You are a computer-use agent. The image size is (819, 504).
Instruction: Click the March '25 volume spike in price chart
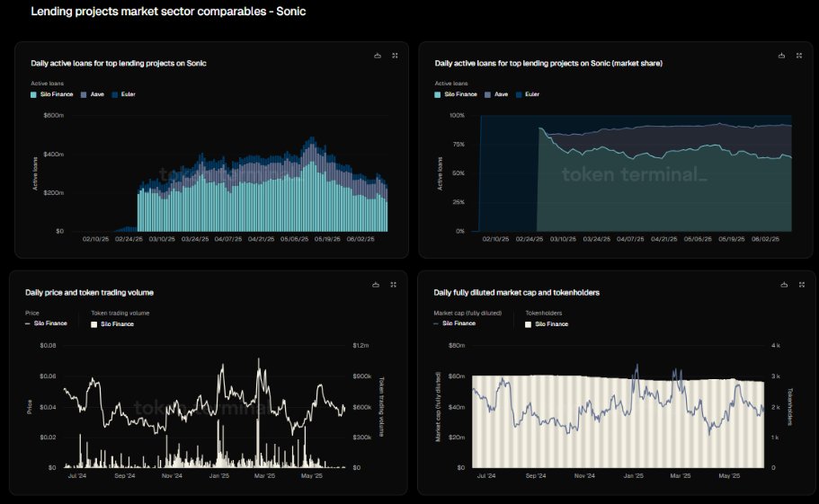[258, 444]
